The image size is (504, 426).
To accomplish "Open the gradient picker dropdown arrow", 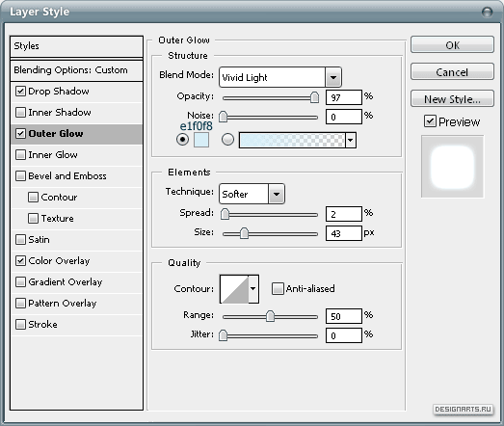I will pyautogui.click(x=351, y=140).
